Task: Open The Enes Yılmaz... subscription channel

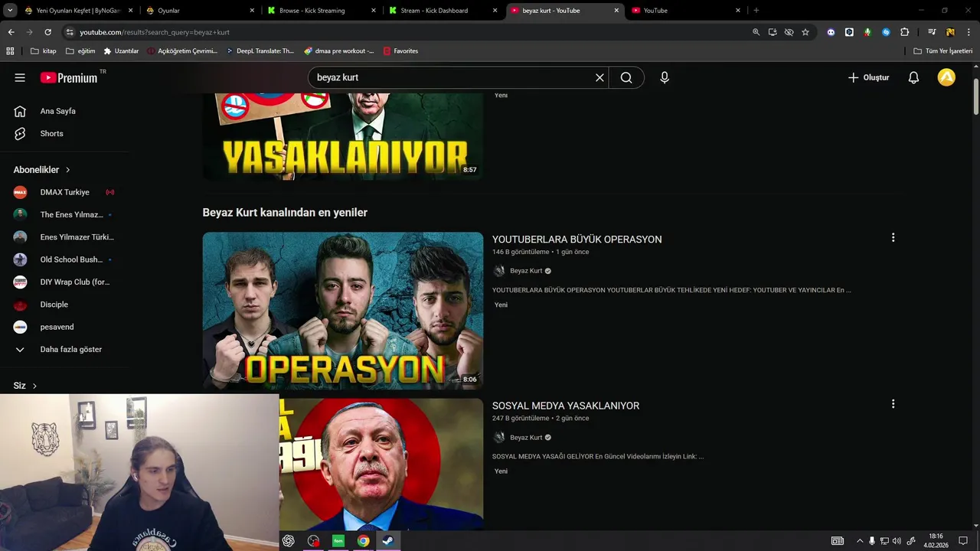Action: (x=64, y=214)
